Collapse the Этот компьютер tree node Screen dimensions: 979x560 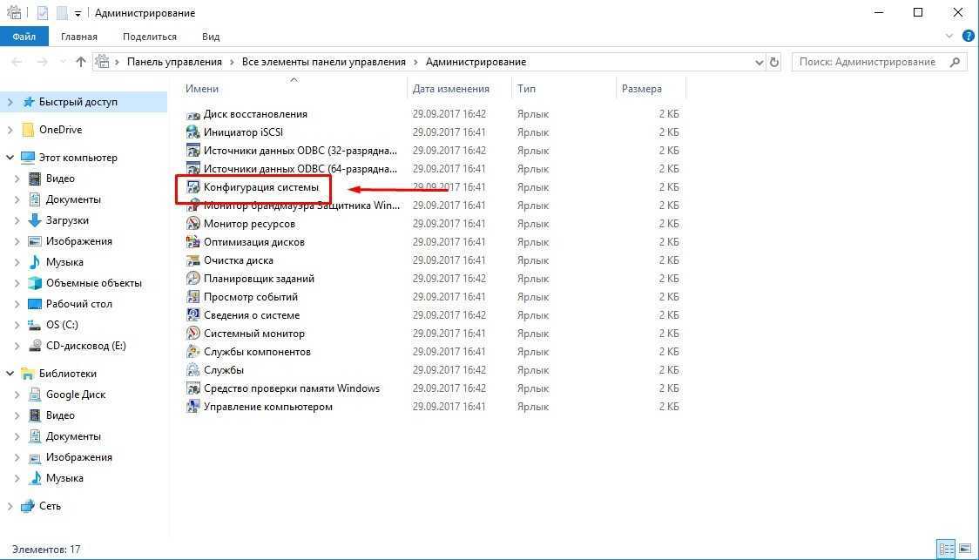[10, 158]
